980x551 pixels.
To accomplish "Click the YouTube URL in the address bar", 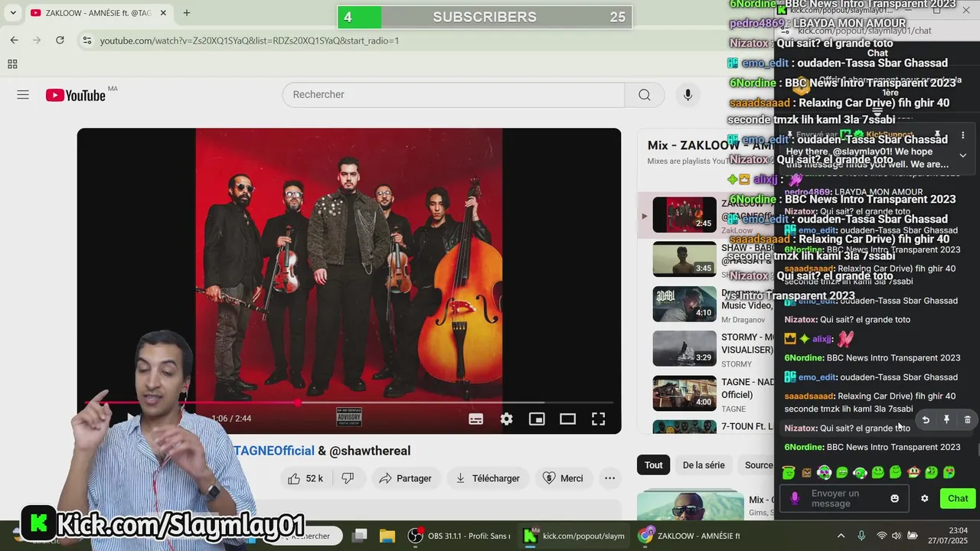I will point(250,41).
